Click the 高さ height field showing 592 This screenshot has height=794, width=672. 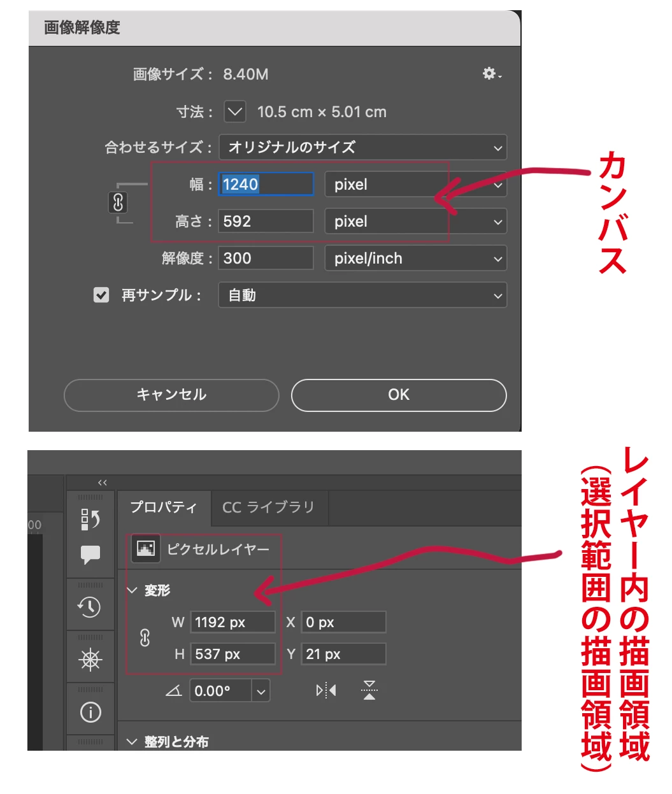[x=266, y=221]
